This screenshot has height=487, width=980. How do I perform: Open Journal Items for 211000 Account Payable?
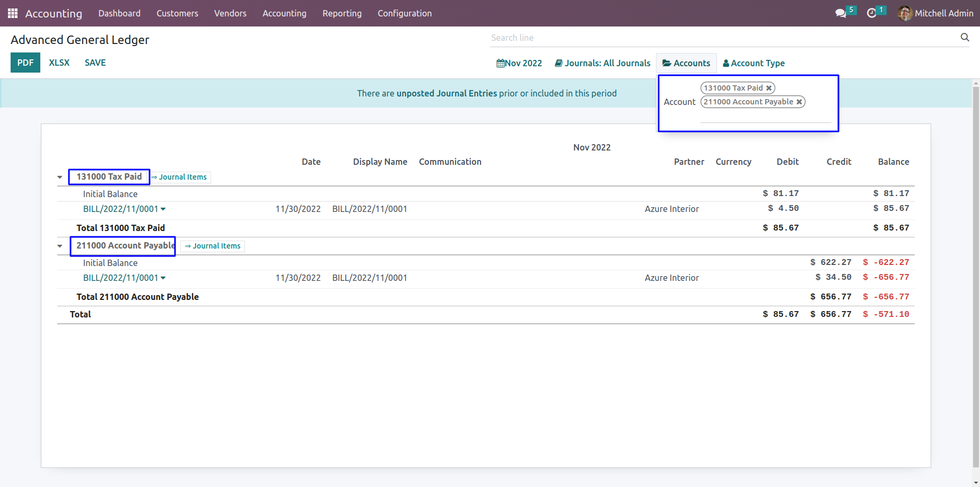(x=213, y=246)
